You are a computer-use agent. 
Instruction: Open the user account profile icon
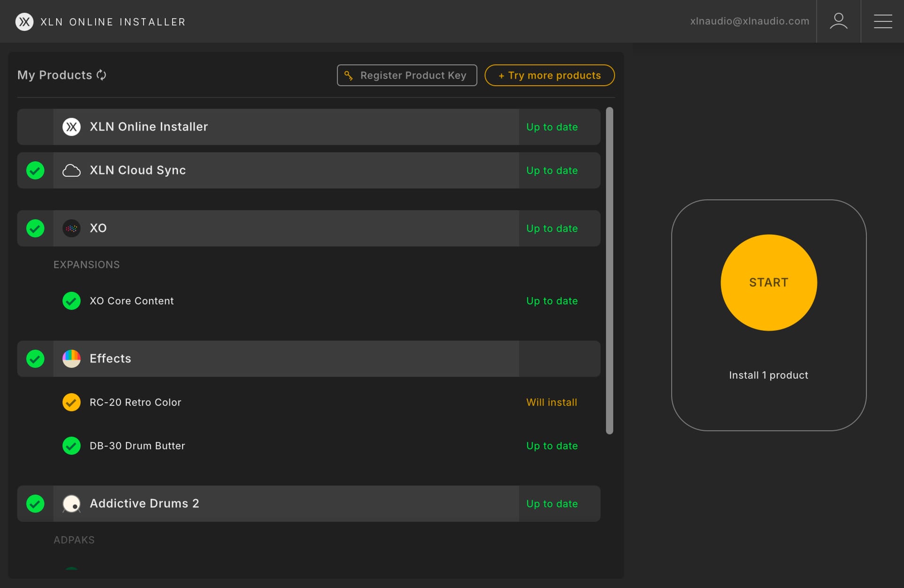(839, 21)
